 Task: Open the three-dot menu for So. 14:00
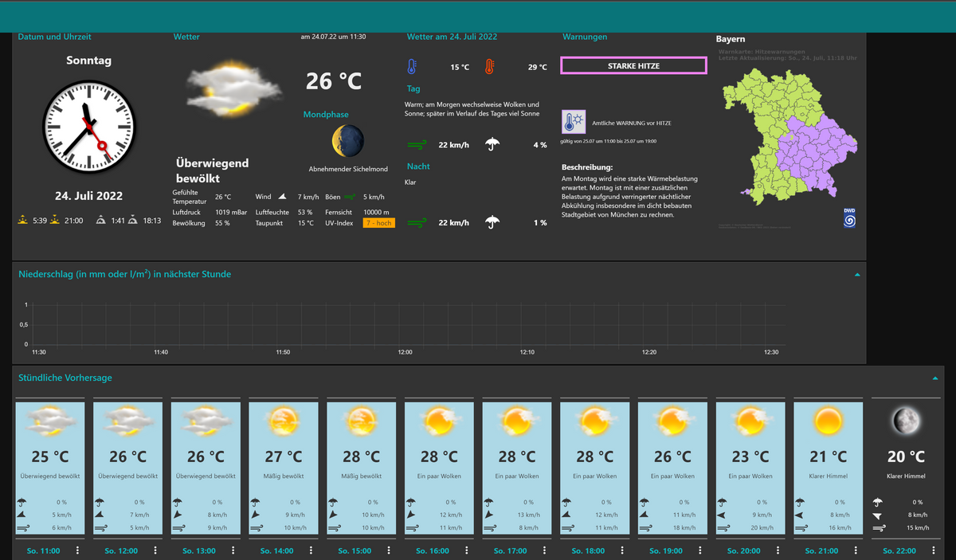point(311,550)
